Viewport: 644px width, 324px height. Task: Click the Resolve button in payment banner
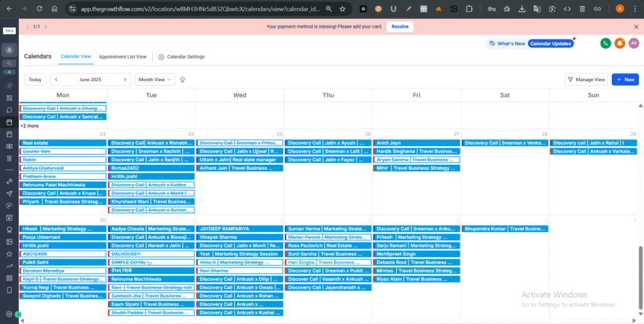point(399,26)
